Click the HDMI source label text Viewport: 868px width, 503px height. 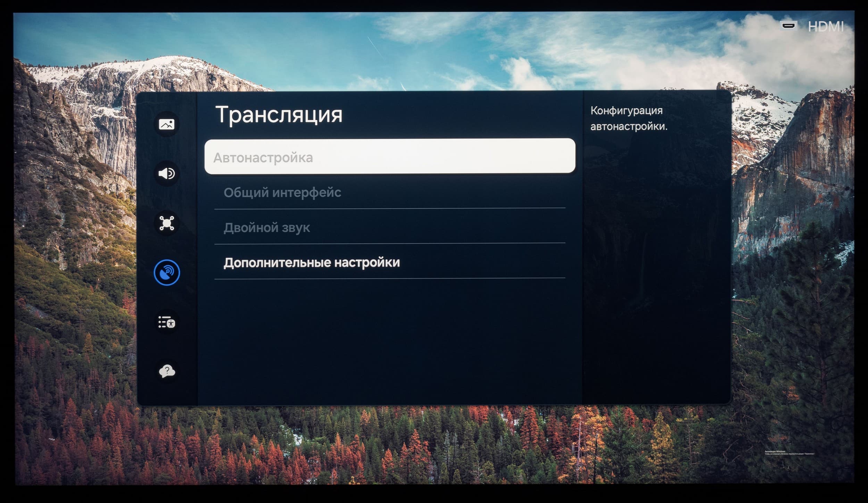pos(826,26)
